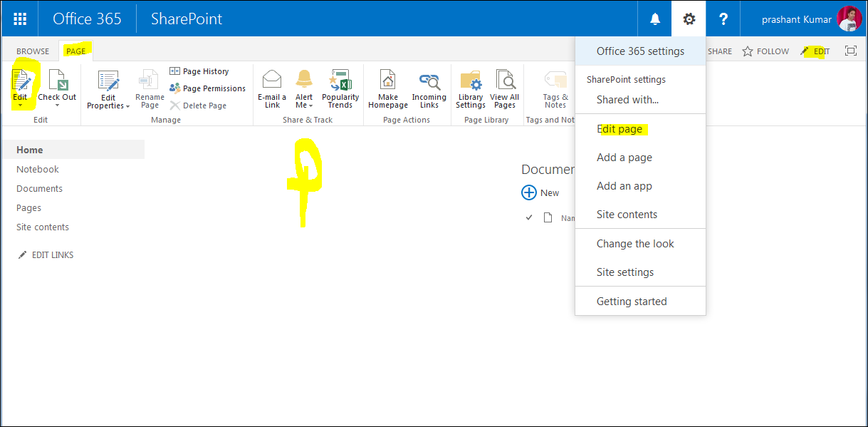The image size is (868, 427).
Task: Open the Office 365 app launcher grid
Action: pos(20,19)
